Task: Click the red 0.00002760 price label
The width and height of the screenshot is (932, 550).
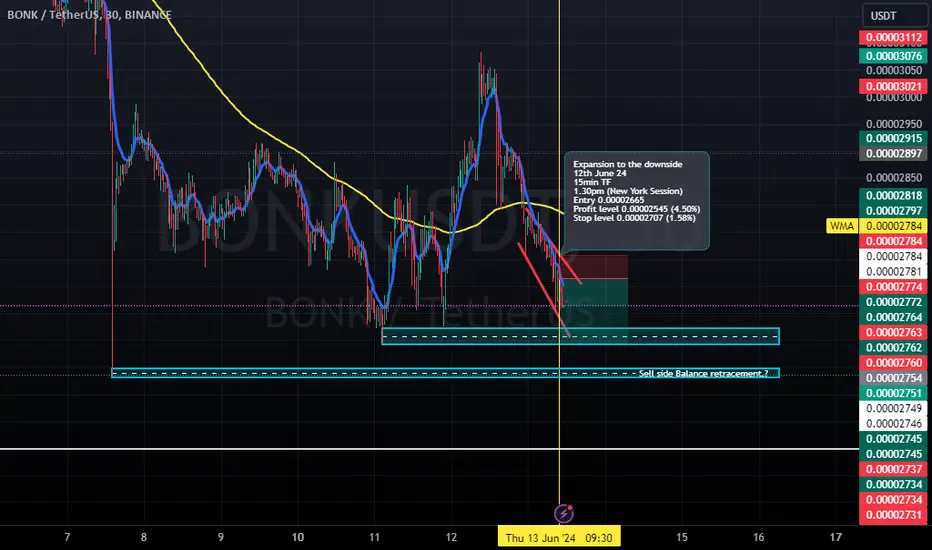Action: click(893, 363)
